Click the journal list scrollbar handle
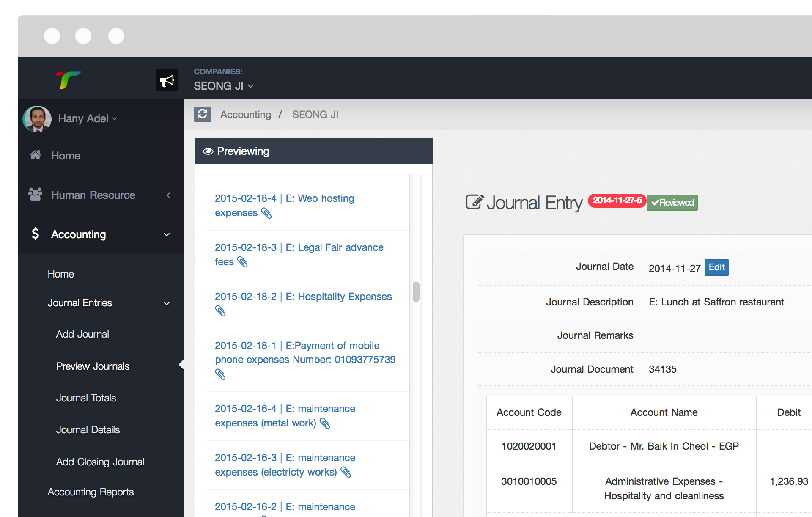Viewport: 812px width, 517px height. pos(416,292)
